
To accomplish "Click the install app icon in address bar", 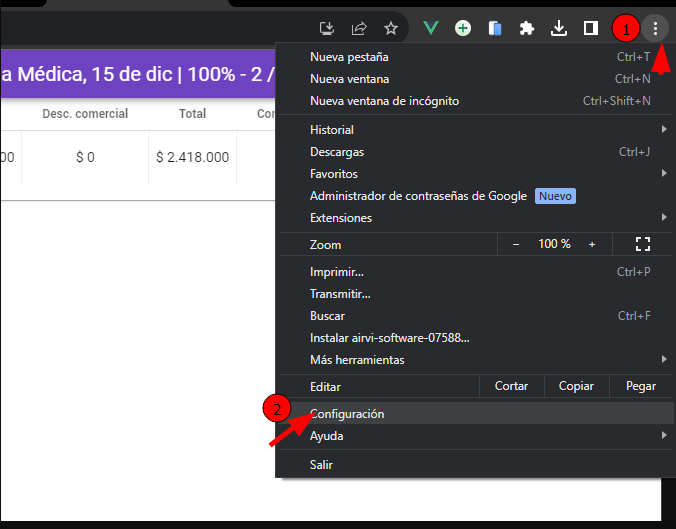I will [x=326, y=28].
